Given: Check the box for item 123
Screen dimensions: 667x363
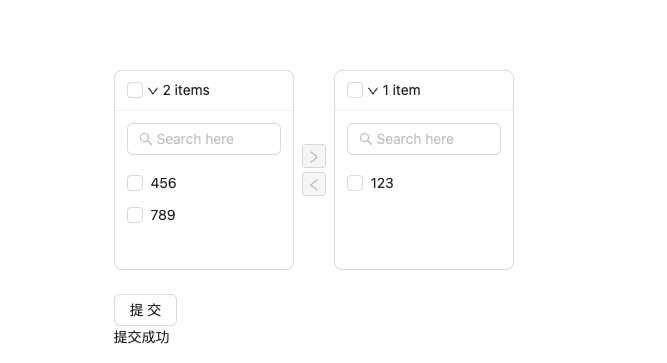Looking at the screenshot, I should (355, 183).
